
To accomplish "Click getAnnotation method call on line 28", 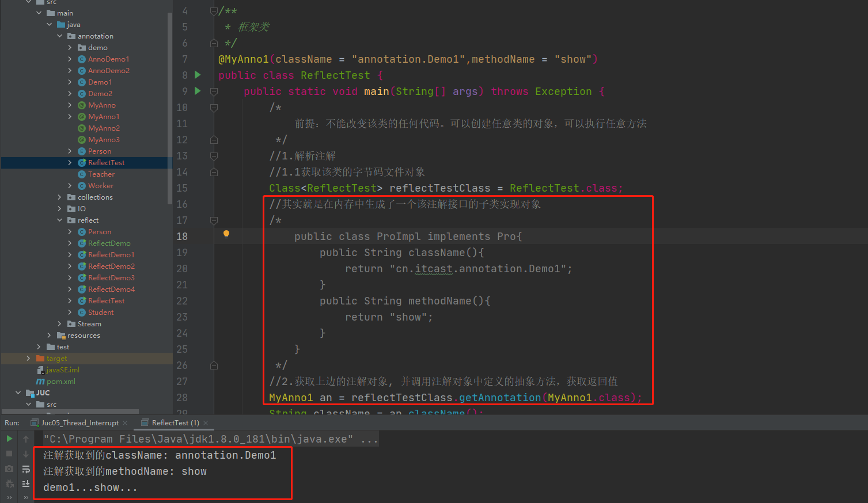I will (500, 397).
